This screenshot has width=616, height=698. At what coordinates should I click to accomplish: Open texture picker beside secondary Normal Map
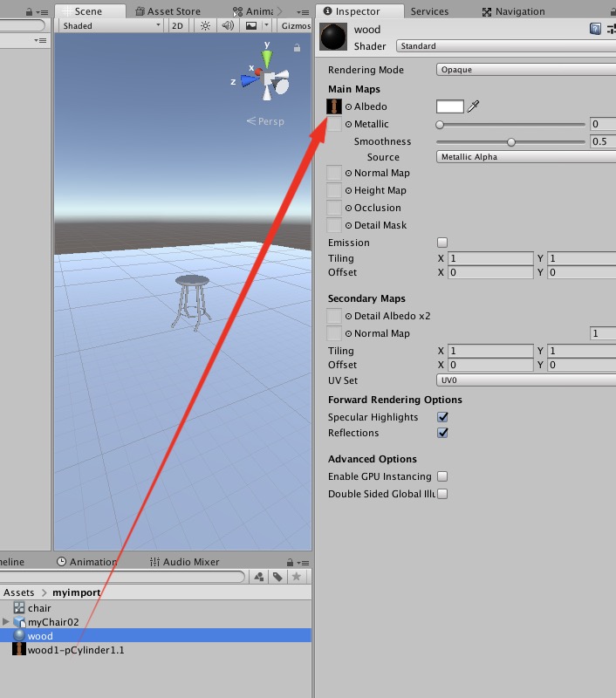[x=348, y=333]
